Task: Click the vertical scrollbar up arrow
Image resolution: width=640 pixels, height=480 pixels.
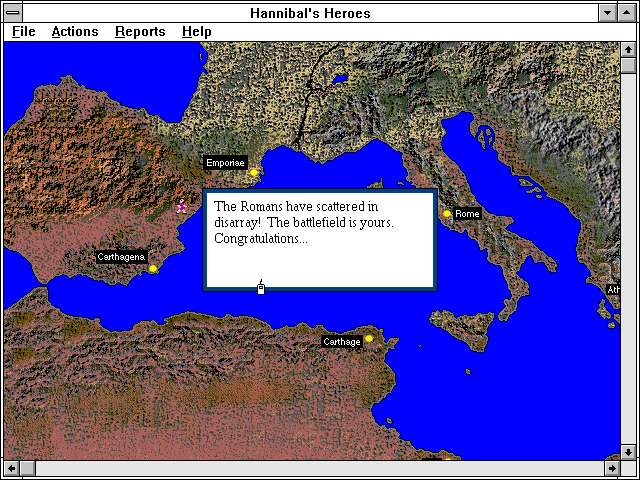Action: point(628,50)
